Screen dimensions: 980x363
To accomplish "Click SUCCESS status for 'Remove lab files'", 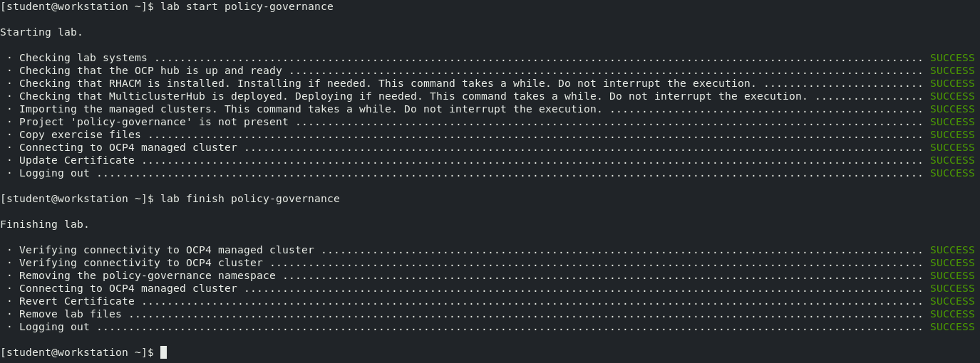I will (x=951, y=314).
